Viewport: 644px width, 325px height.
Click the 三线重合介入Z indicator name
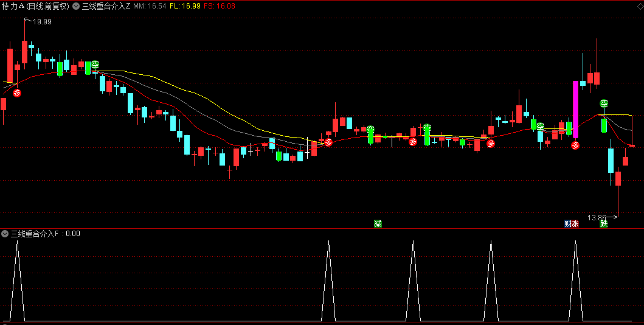point(106,6)
